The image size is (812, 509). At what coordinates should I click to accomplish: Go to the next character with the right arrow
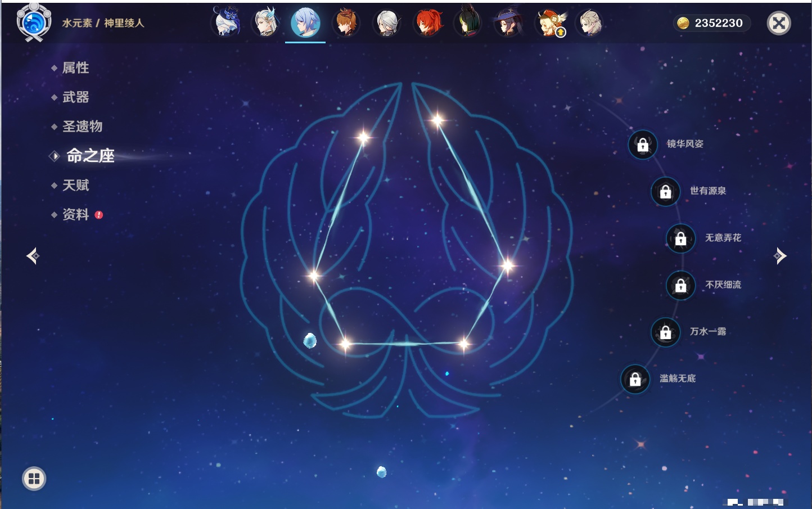(x=780, y=256)
